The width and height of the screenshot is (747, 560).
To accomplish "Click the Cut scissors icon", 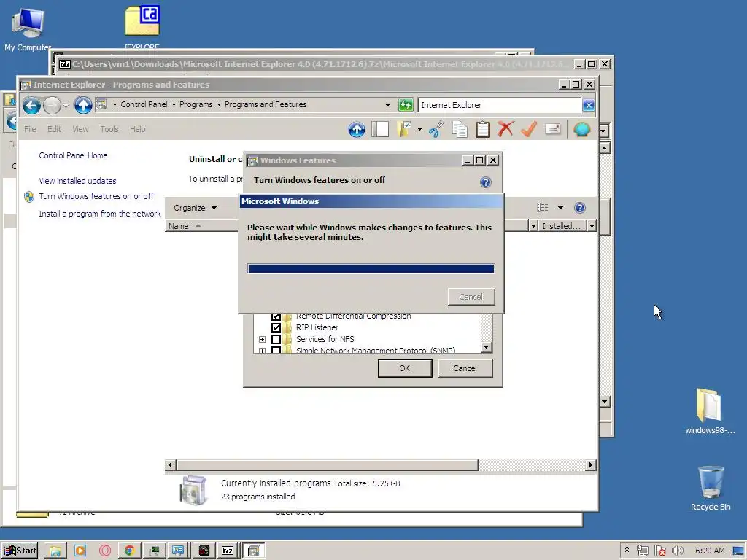I will pos(436,129).
